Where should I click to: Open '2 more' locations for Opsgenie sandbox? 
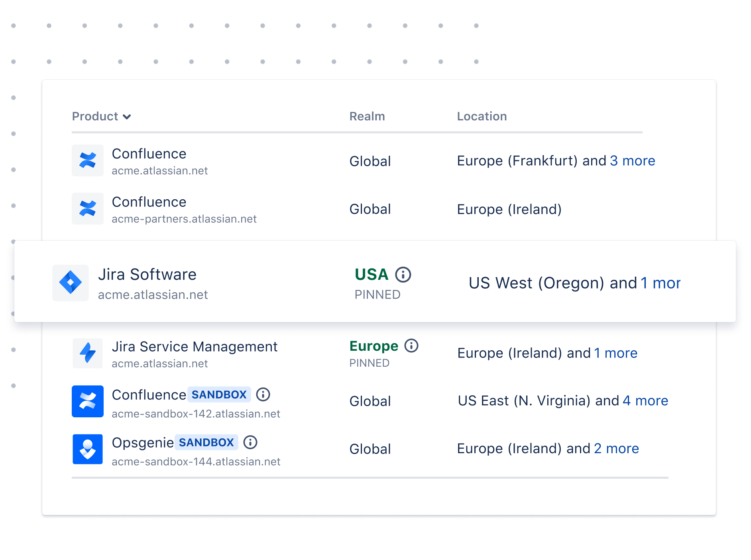click(x=617, y=449)
